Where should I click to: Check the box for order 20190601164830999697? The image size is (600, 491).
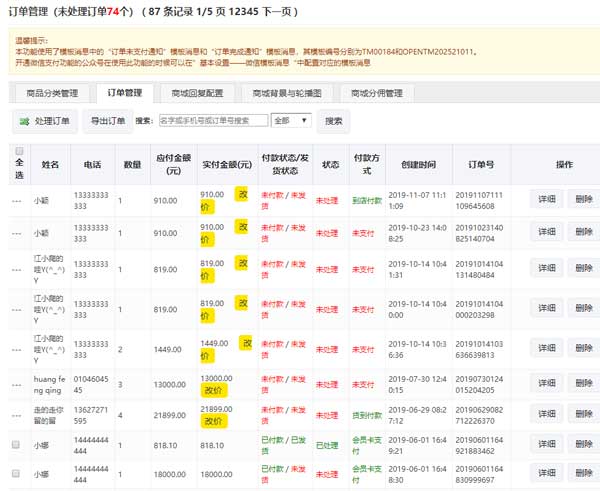coord(16,474)
